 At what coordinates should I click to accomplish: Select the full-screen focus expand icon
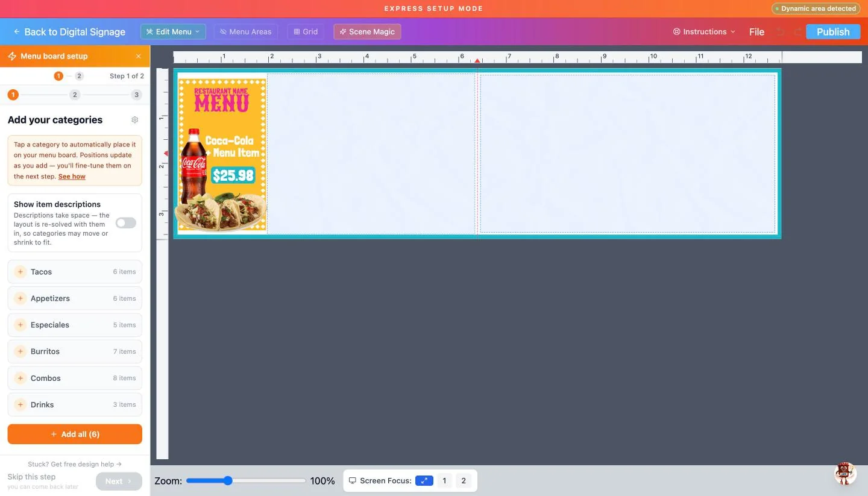click(424, 481)
